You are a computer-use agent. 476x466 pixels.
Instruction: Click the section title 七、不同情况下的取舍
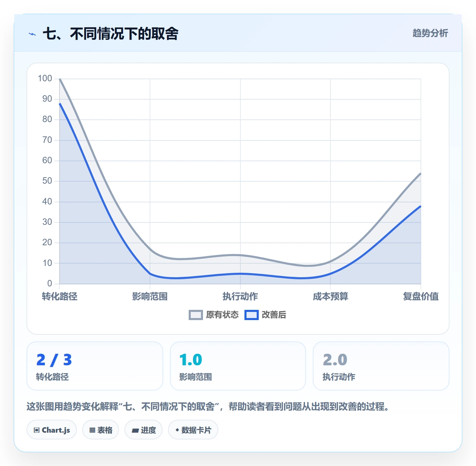point(111,34)
